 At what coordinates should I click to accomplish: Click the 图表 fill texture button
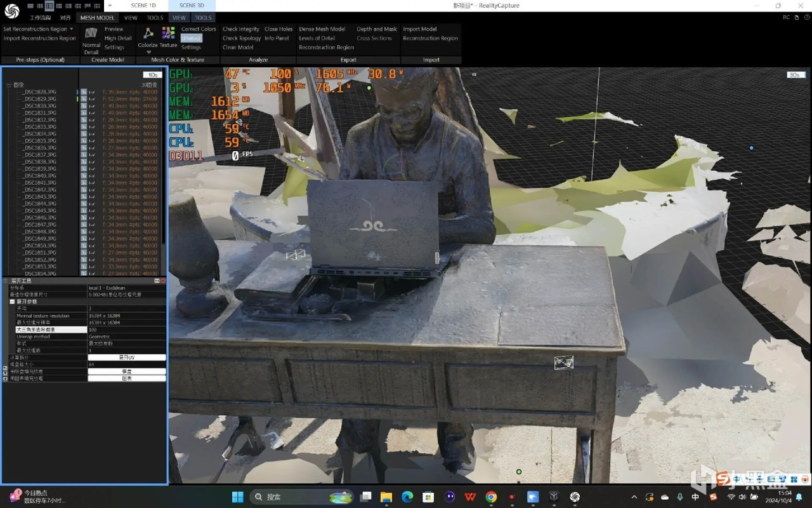pos(127,378)
